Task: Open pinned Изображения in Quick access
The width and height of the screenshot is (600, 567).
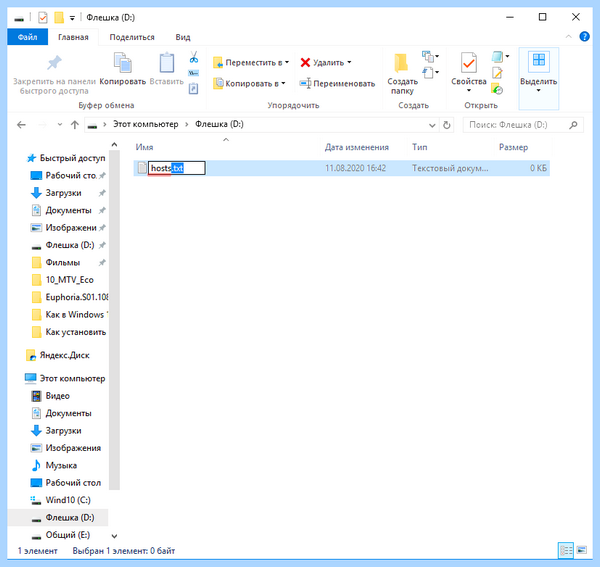Action: coord(67,228)
